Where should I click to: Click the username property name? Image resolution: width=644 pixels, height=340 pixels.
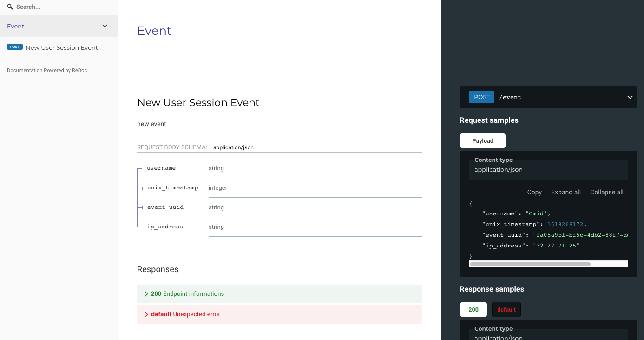(161, 168)
